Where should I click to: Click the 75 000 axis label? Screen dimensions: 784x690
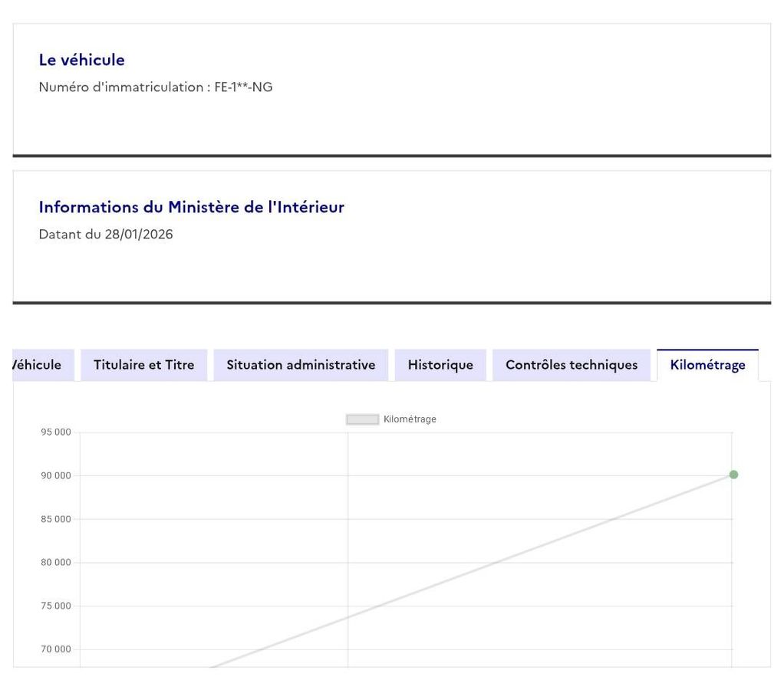pyautogui.click(x=56, y=606)
